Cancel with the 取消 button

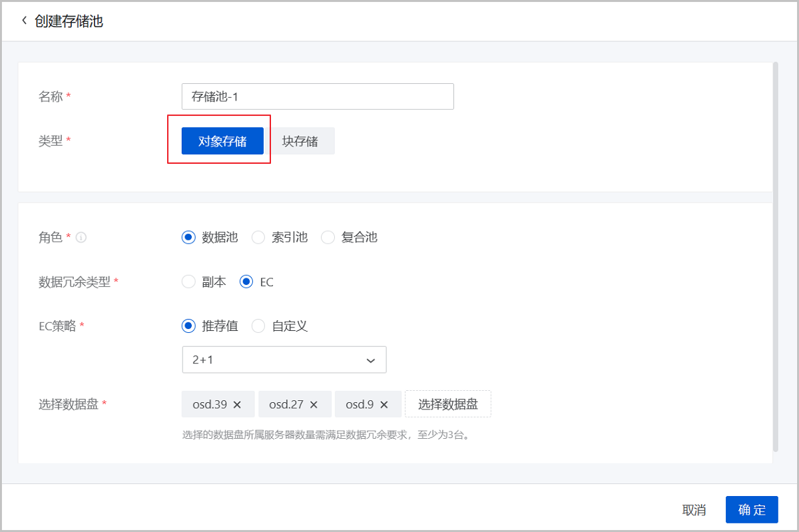point(694,510)
